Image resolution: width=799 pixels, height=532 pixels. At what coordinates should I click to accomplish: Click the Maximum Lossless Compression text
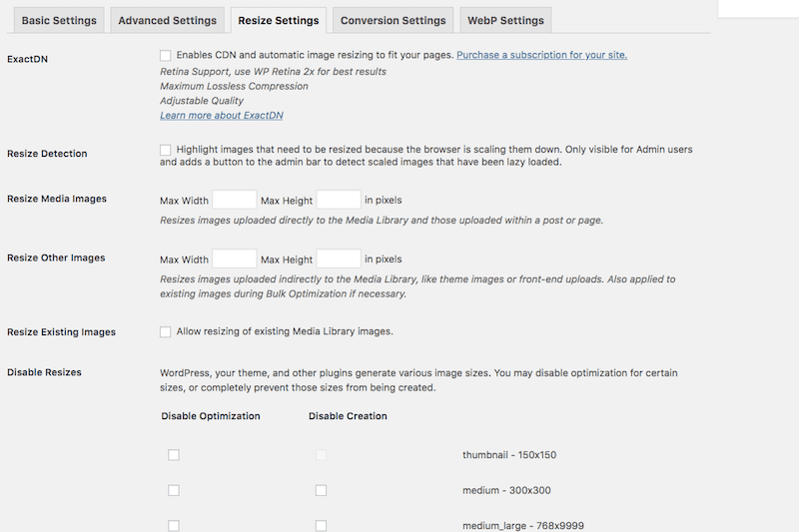click(x=234, y=86)
